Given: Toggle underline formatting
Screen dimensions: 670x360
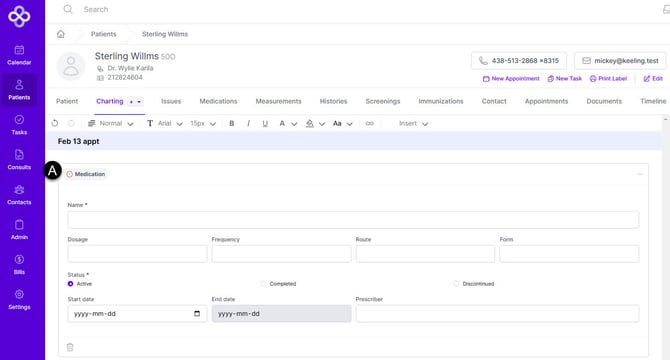Looking at the screenshot, I should click(x=265, y=123).
